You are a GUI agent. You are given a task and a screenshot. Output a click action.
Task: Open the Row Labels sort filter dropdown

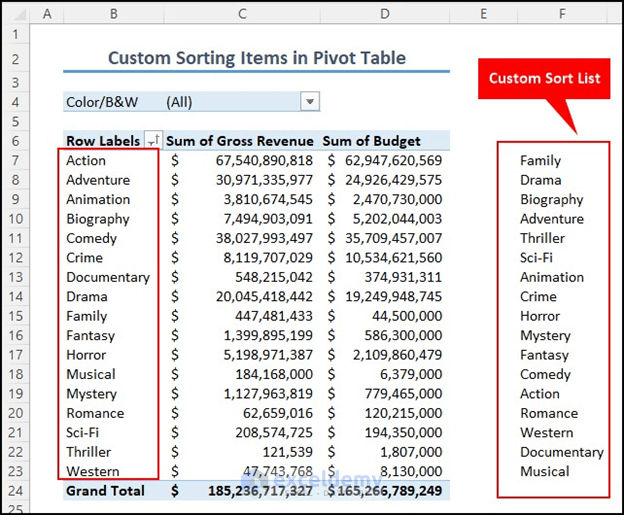coord(153,141)
